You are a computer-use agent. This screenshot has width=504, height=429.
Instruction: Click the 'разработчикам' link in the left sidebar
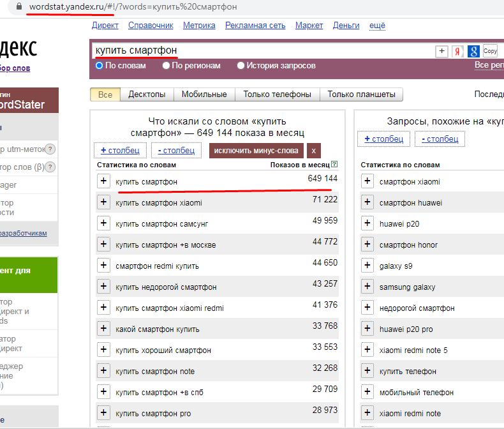pos(24,233)
